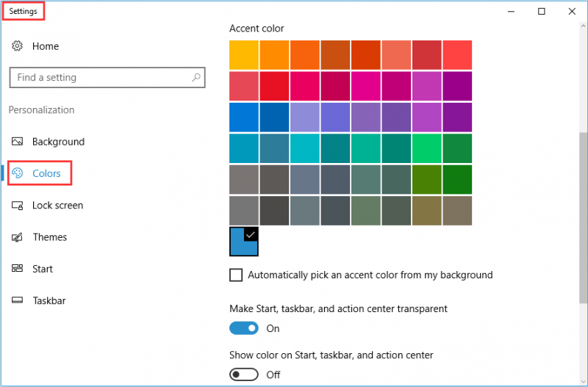
Task: Go to the Themes settings page
Action: coord(49,237)
